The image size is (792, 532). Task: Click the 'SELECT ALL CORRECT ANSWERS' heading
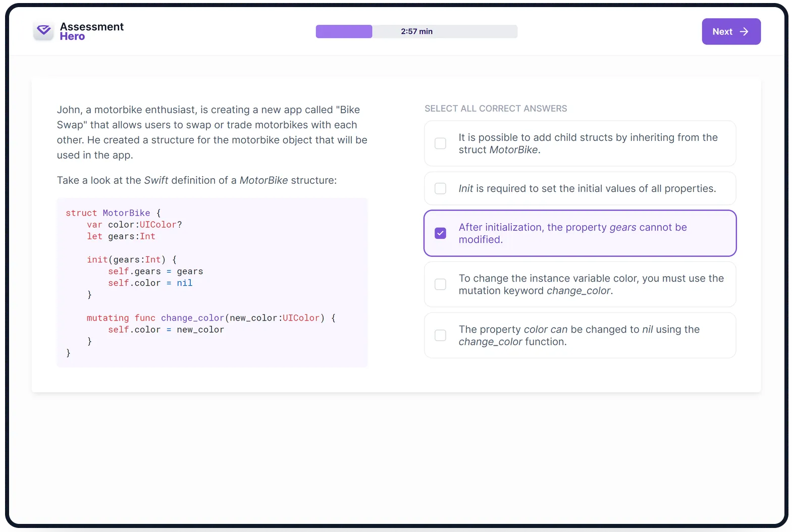point(496,109)
